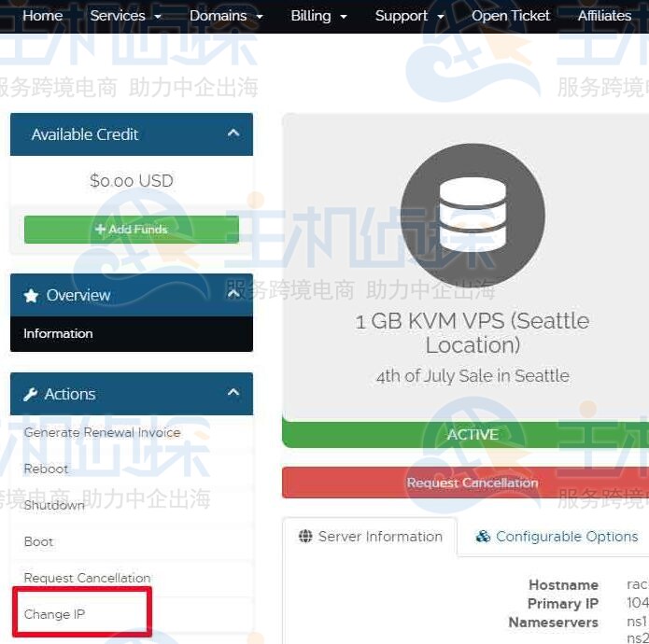Click the green Add Funds button
Screen dimensions: 649x644
132,230
